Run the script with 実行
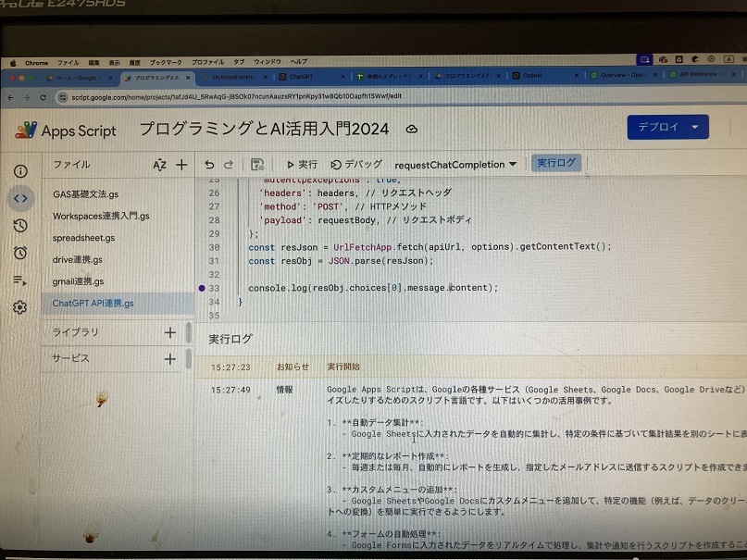The width and height of the screenshot is (747, 560). (302, 165)
